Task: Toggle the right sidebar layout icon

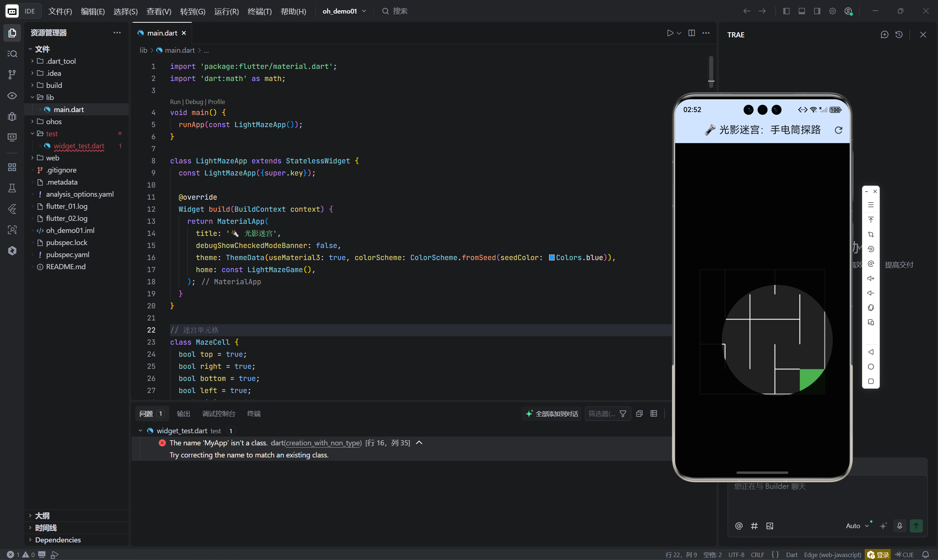Action: (x=817, y=11)
